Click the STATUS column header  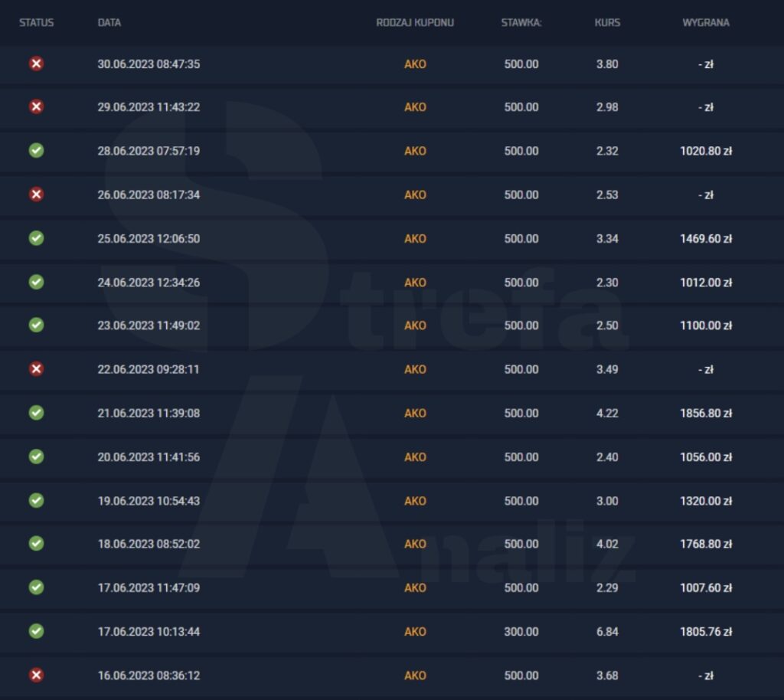pyautogui.click(x=37, y=22)
